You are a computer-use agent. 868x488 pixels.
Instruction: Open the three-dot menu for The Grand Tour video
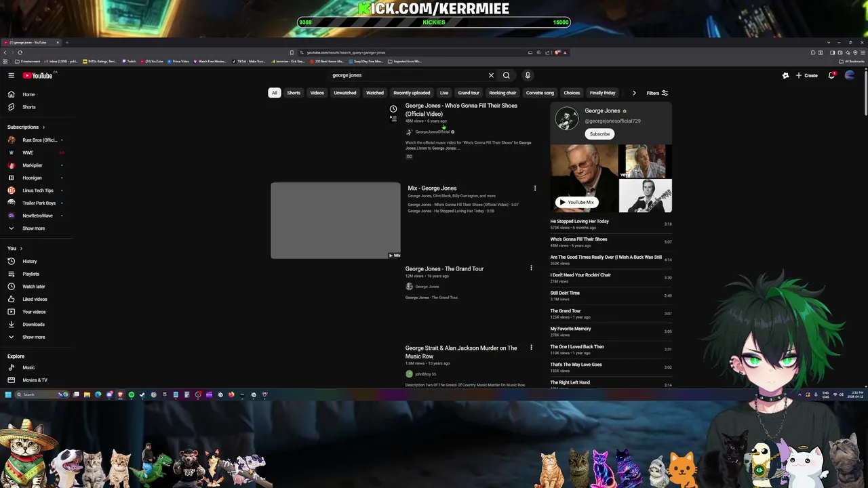[531, 268]
